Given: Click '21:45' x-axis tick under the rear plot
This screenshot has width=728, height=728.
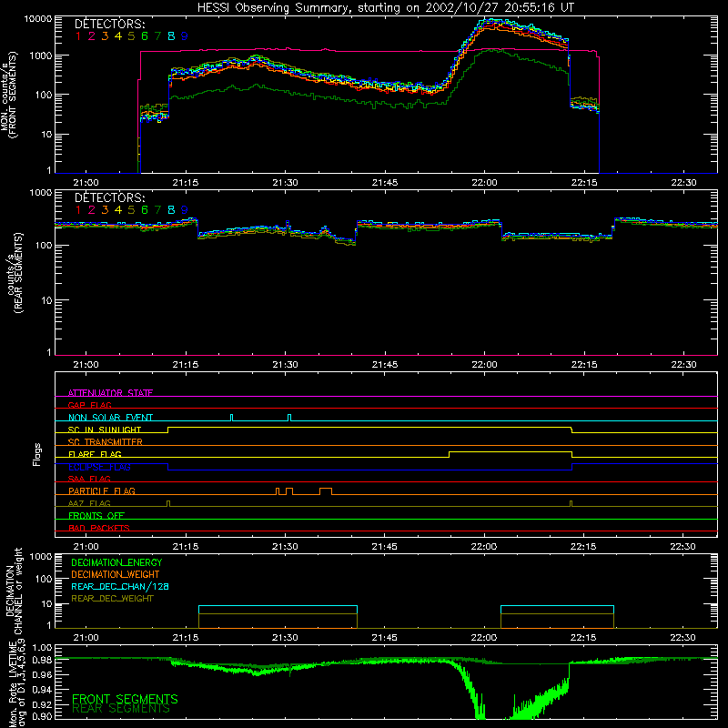Looking at the screenshot, I should [385, 365].
